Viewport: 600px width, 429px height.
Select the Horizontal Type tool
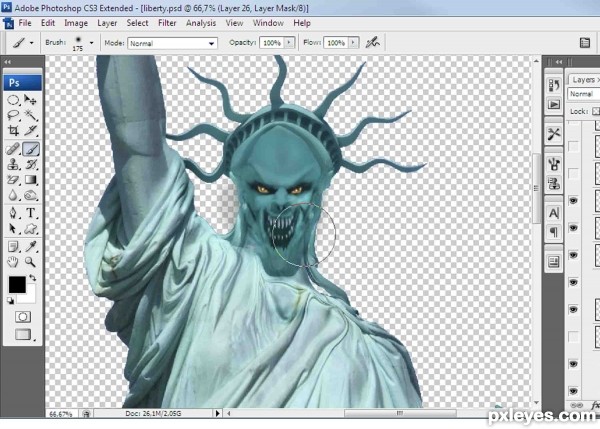click(x=31, y=213)
